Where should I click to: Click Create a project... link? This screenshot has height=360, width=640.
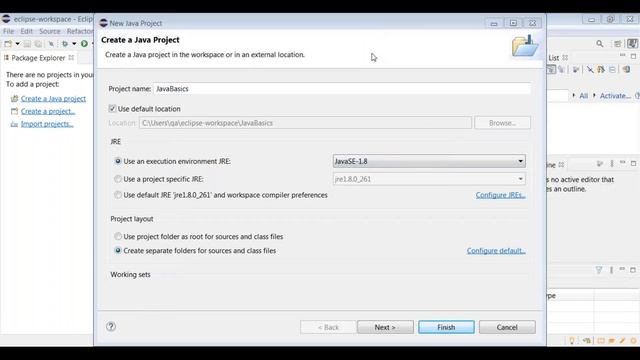click(48, 111)
